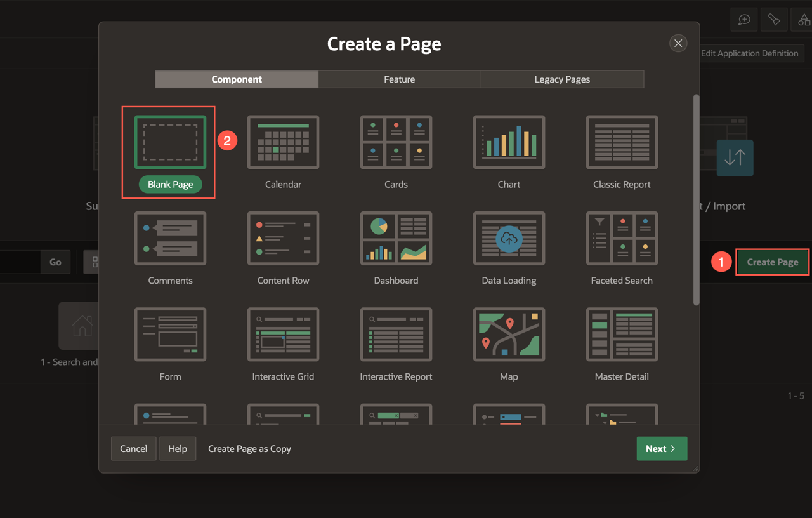
Task: Choose the Dashboard page icon
Action: click(x=396, y=238)
